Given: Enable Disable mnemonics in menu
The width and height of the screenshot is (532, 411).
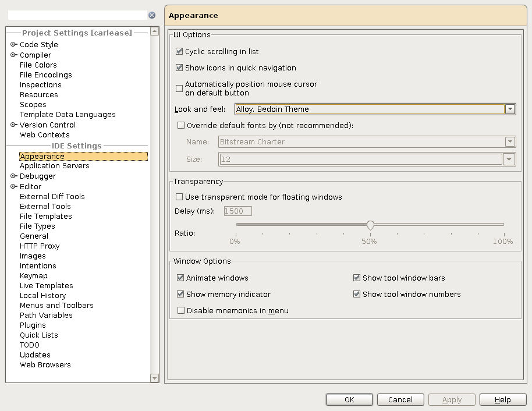Looking at the screenshot, I should tap(181, 310).
